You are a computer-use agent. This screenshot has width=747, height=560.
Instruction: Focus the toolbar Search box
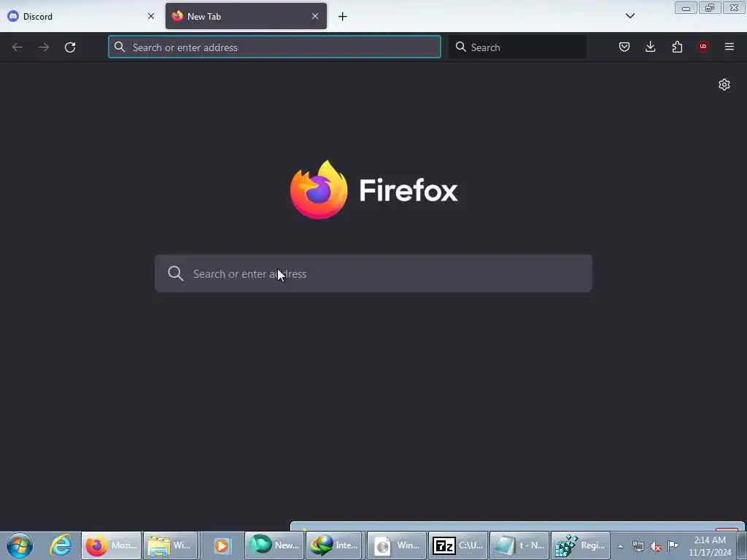pos(517,47)
